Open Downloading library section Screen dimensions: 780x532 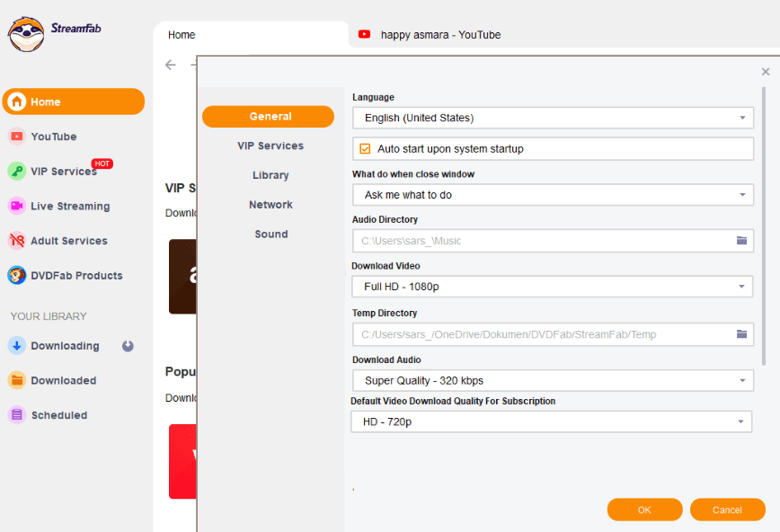tap(66, 346)
